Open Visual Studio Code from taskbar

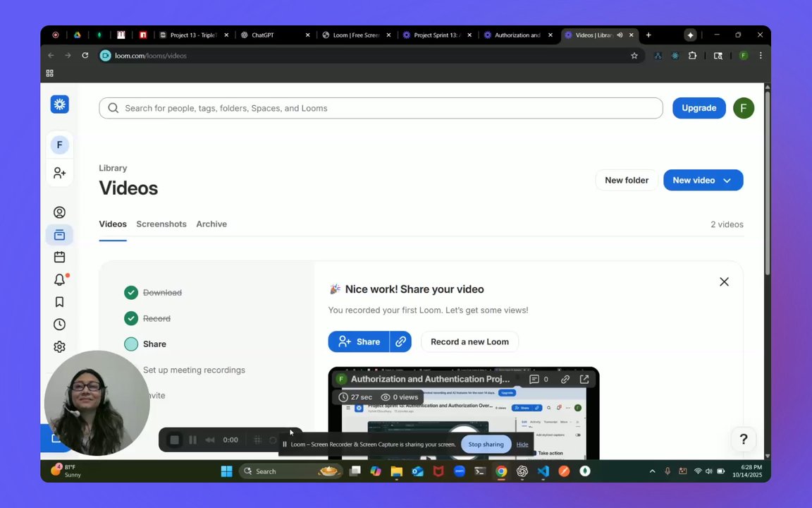tap(543, 471)
